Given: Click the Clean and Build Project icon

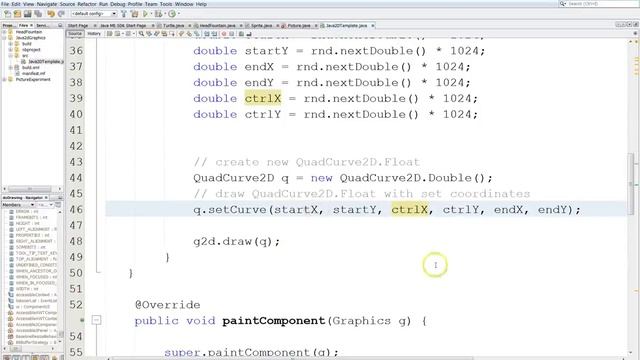Looking at the screenshot, I should tap(134, 14).
